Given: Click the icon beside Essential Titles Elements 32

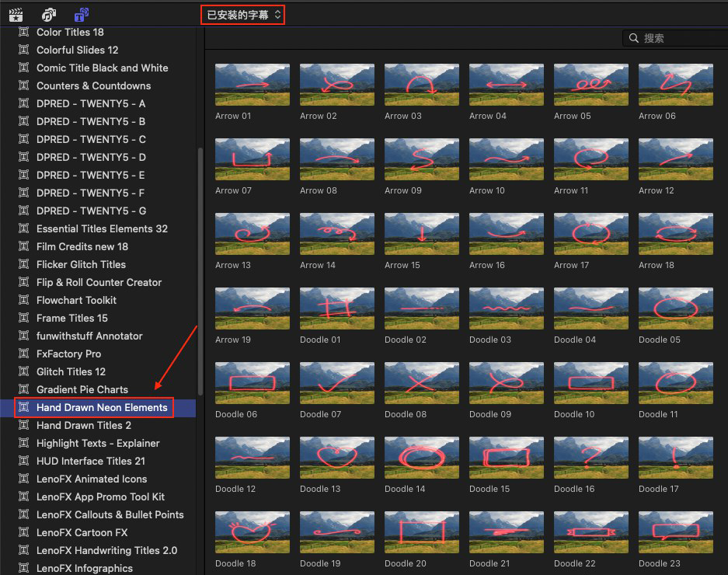Looking at the screenshot, I should click(23, 228).
